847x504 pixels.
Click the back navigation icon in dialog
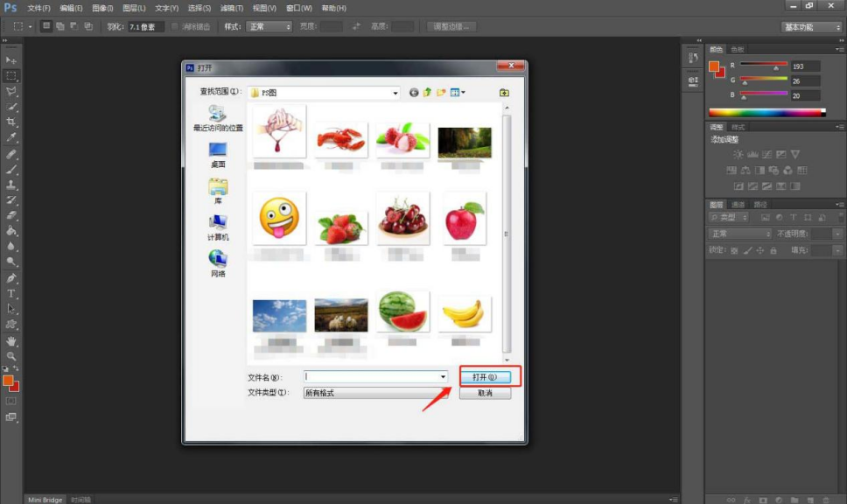pos(414,93)
